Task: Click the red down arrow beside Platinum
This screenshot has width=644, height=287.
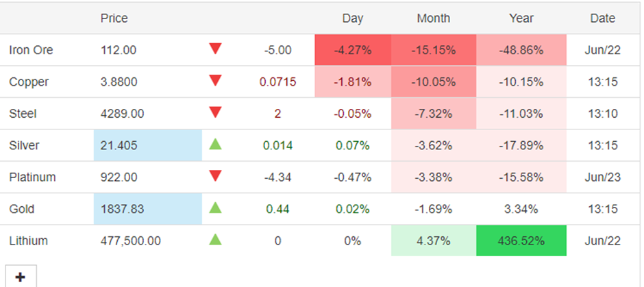Action: (x=216, y=176)
